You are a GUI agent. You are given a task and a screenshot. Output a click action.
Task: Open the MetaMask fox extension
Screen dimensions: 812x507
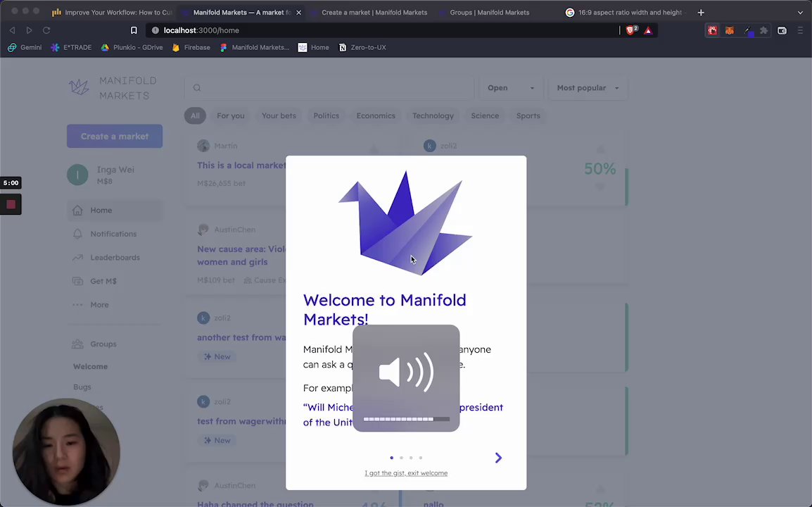click(x=729, y=30)
